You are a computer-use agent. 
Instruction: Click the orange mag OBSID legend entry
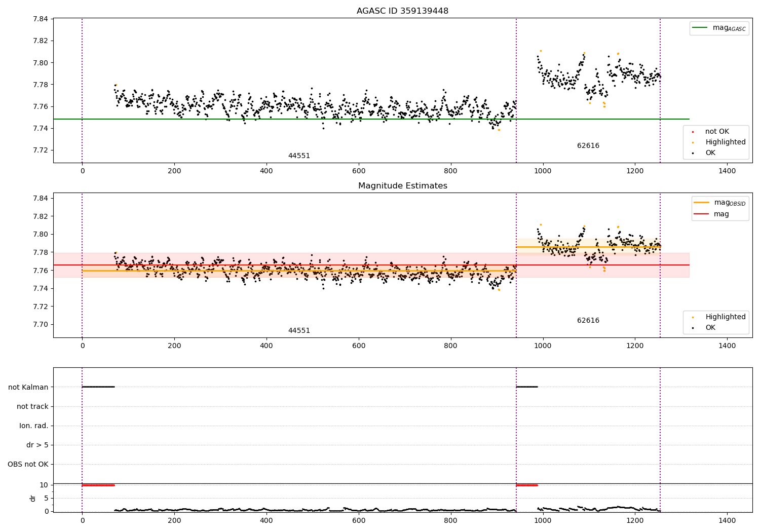720,203
